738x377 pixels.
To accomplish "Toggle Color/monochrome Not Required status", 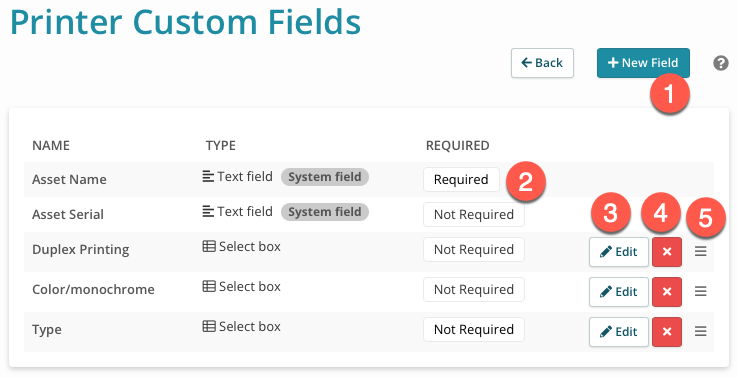I will (x=473, y=289).
